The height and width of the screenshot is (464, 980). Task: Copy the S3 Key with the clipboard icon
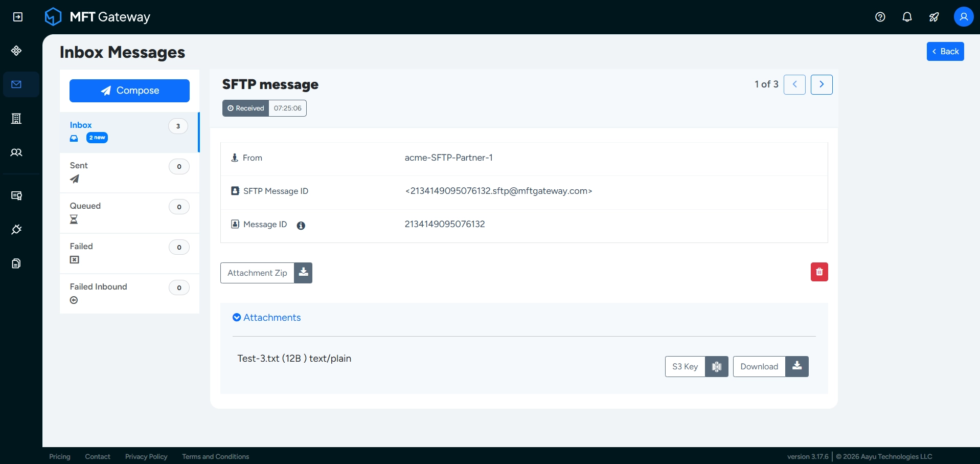(x=717, y=367)
